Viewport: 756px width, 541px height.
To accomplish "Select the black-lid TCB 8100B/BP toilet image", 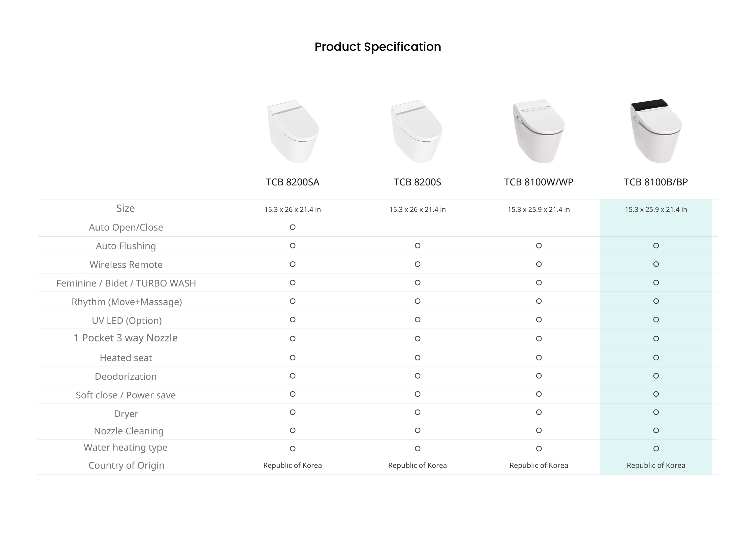I will pyautogui.click(x=656, y=131).
